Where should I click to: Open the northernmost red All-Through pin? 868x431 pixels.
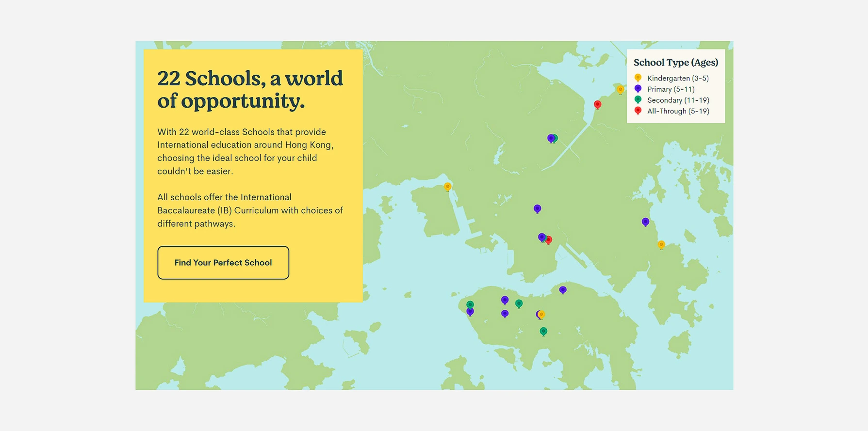pyautogui.click(x=598, y=104)
